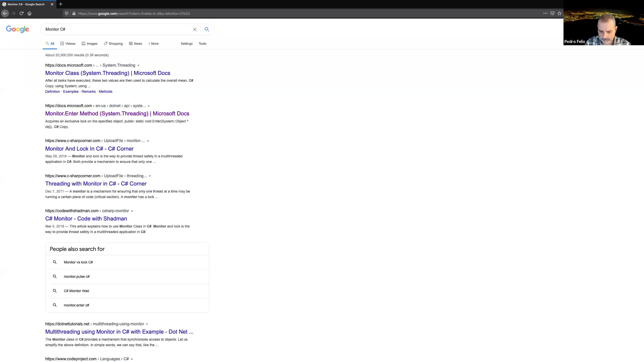Select 'Monitor vs lock C#' suggestion

[x=78, y=262]
